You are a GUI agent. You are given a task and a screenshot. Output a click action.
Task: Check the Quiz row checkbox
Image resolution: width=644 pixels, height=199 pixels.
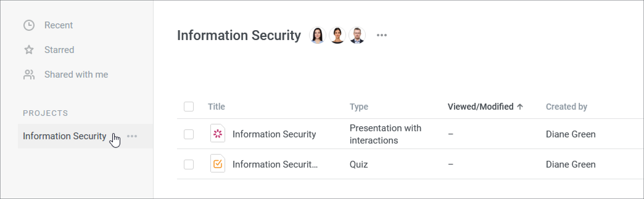(x=189, y=164)
